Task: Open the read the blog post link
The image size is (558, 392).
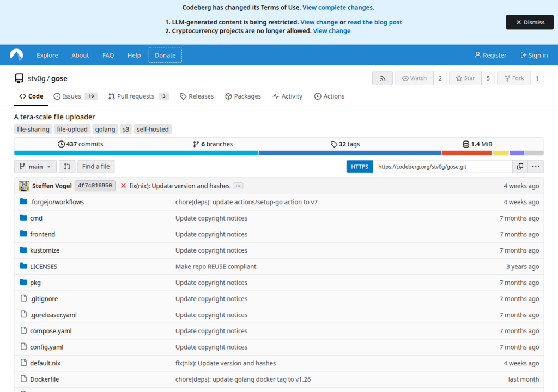Action: (375, 22)
